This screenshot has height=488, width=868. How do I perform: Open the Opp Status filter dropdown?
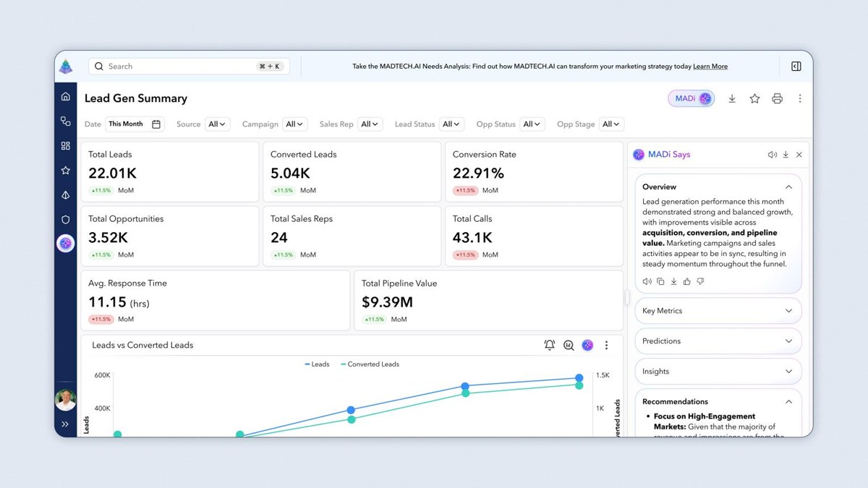click(x=532, y=124)
